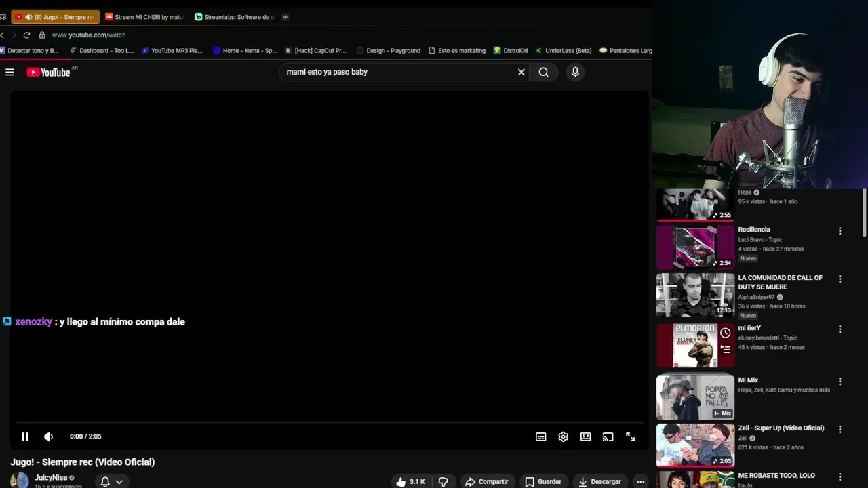Open the 'Home - Kuma' bookmark

pyautogui.click(x=245, y=50)
